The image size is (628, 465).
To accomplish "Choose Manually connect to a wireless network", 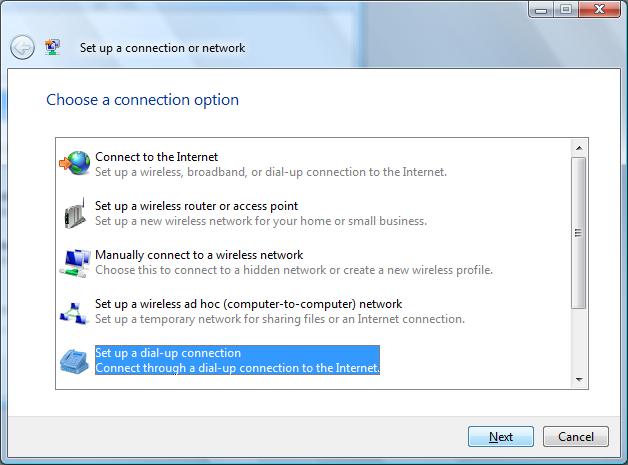I will (x=276, y=262).
